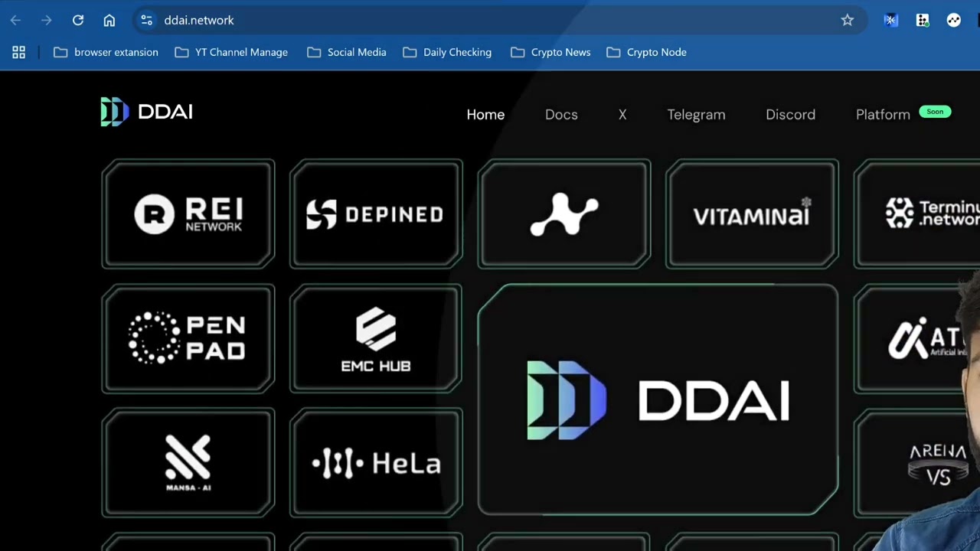Open the Terminus network partner card

coord(917,214)
